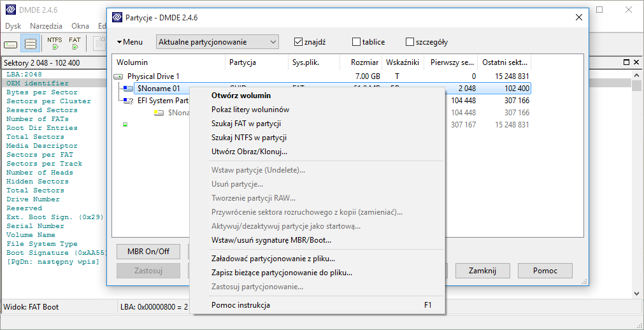Close the Partycje dialog with the X
Image resolution: width=644 pixels, height=330 pixels.
coord(578,17)
